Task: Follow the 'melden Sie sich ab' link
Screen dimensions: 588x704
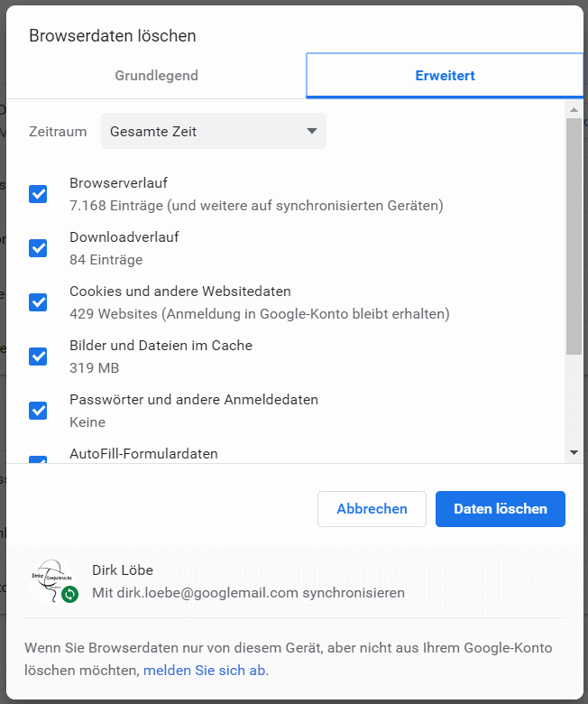Action: tap(205, 670)
